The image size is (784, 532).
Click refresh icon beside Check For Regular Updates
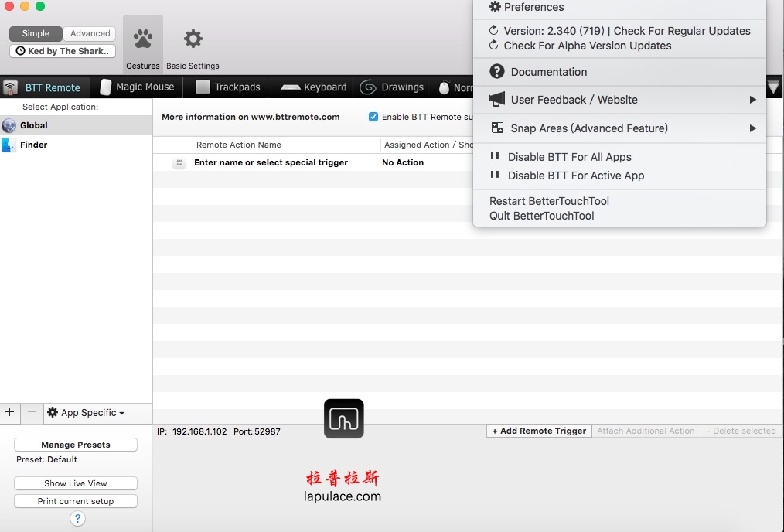tap(493, 30)
